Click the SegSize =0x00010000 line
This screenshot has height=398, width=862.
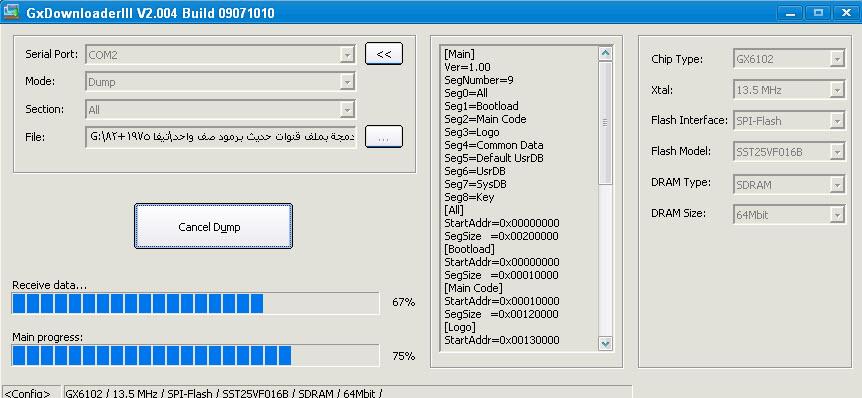(501, 275)
